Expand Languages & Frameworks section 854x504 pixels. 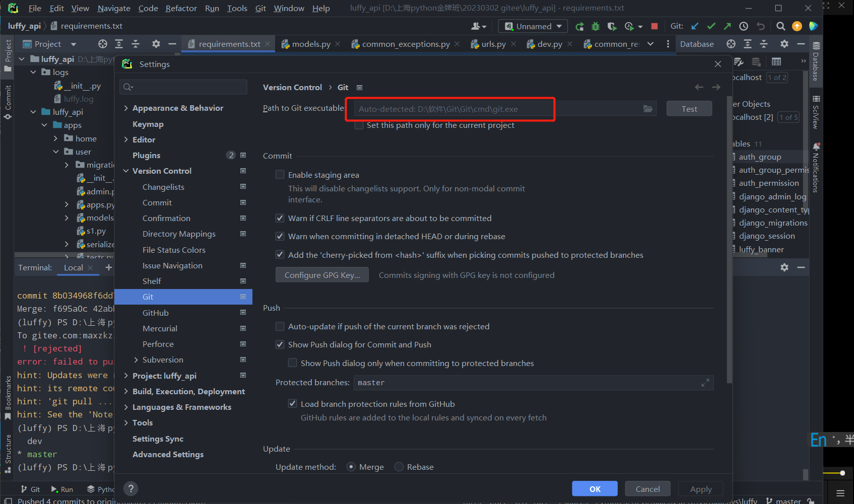coord(126,407)
